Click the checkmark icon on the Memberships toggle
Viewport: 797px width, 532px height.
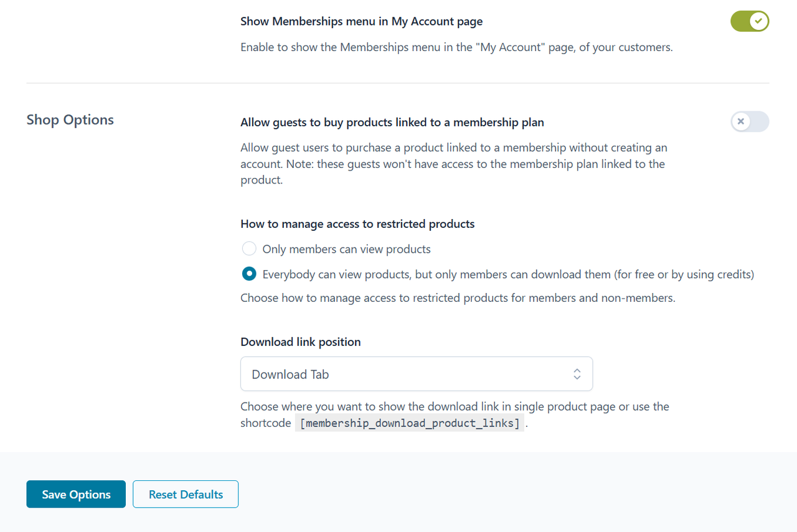point(758,21)
